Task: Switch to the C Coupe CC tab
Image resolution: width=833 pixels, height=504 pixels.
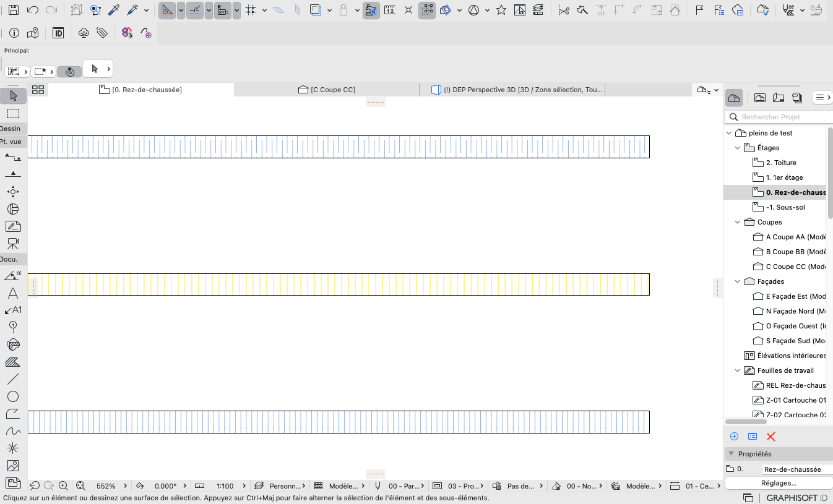Action: point(327,90)
